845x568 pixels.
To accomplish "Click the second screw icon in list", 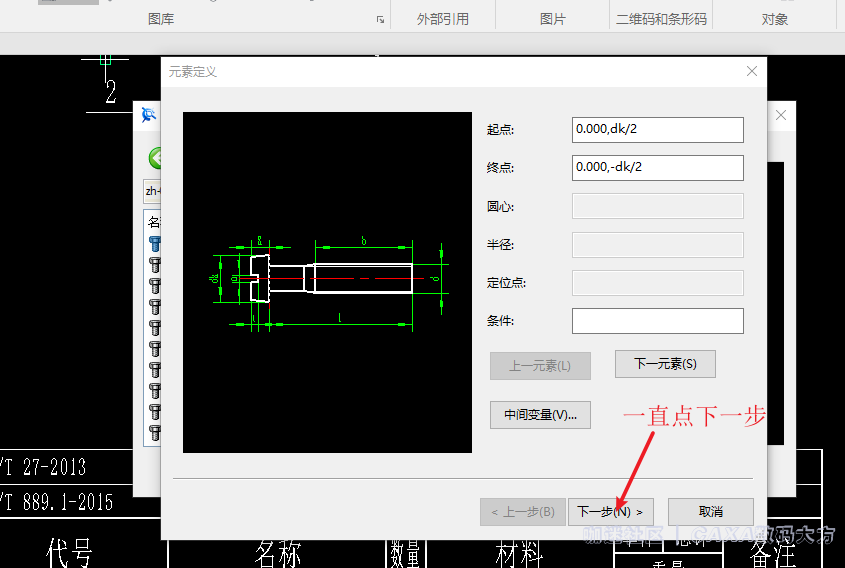I will tap(155, 264).
